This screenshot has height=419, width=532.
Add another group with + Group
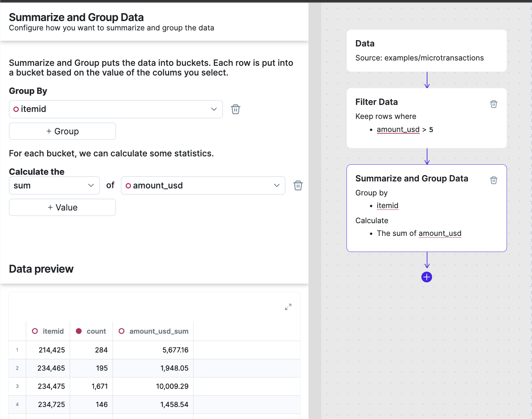[62, 131]
